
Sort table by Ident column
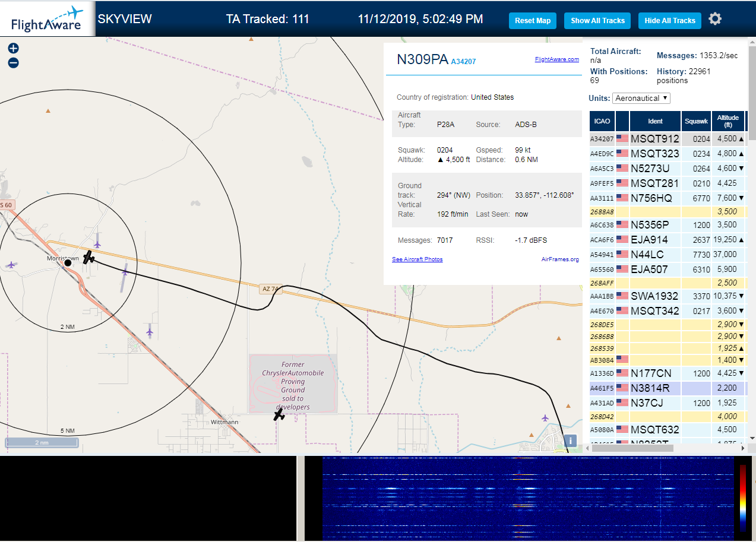tap(655, 121)
